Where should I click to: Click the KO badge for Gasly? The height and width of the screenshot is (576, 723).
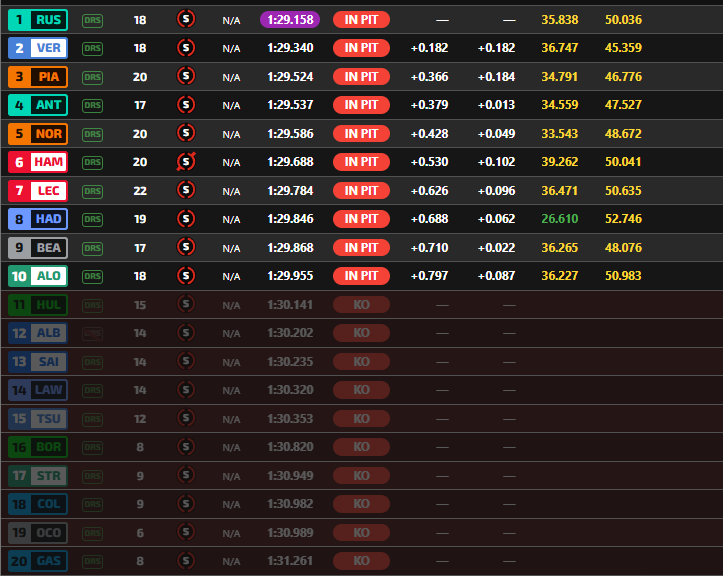(361, 561)
